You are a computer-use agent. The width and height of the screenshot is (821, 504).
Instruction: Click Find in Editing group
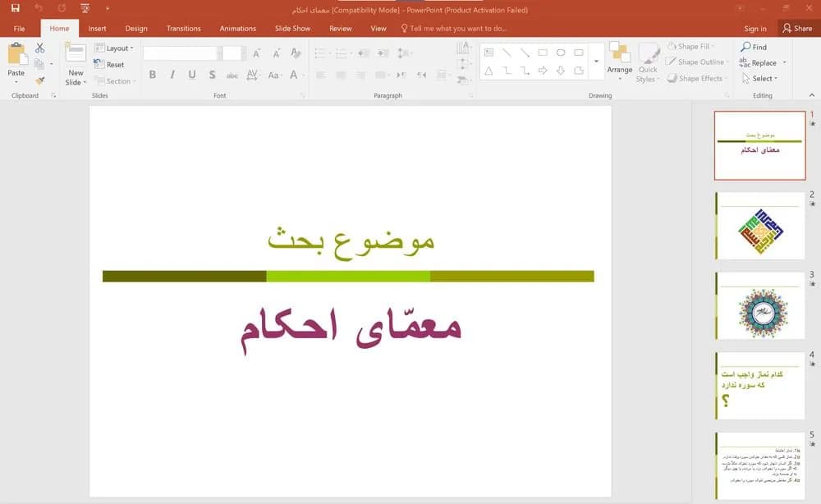[754, 47]
